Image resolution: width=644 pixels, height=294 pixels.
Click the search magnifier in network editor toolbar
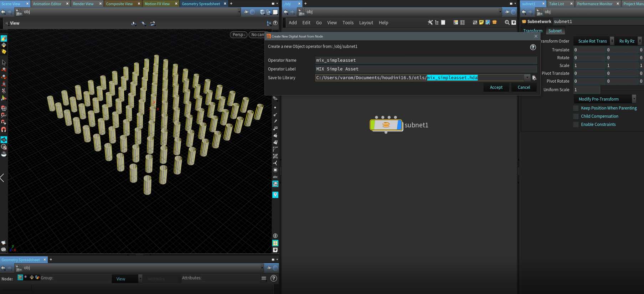tap(507, 22)
